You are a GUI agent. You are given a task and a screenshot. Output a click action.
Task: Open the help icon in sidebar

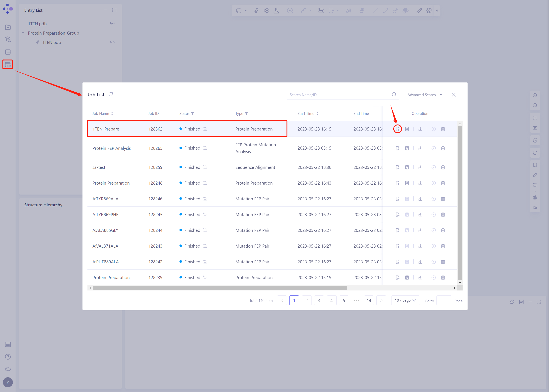tap(8, 357)
